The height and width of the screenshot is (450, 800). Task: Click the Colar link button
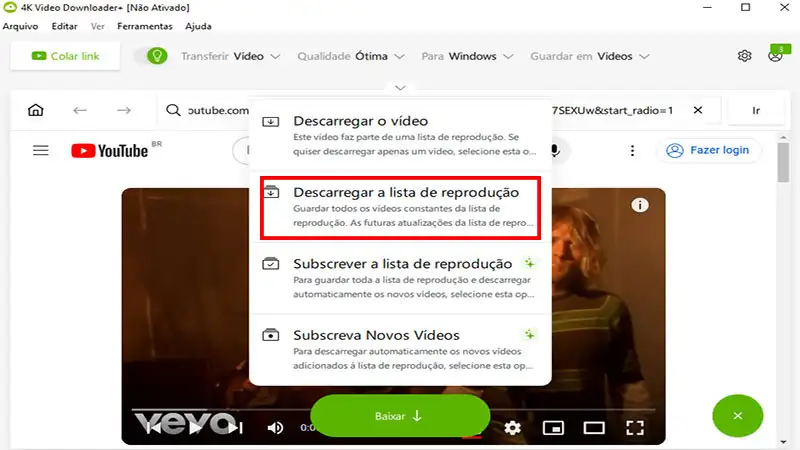(x=65, y=56)
